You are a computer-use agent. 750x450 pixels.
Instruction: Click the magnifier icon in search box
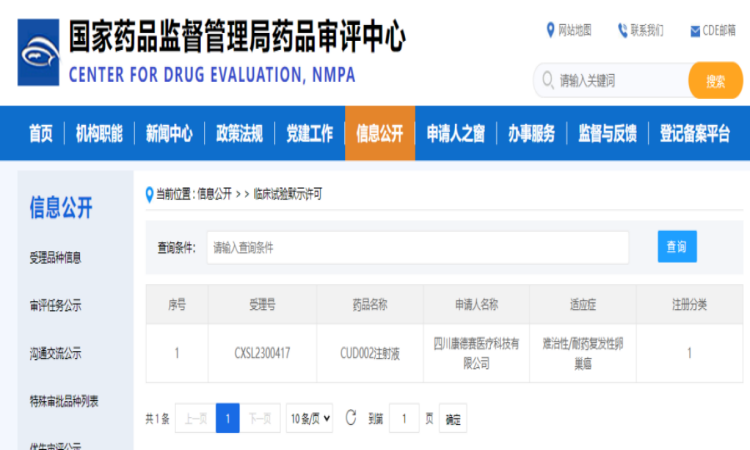coord(547,80)
